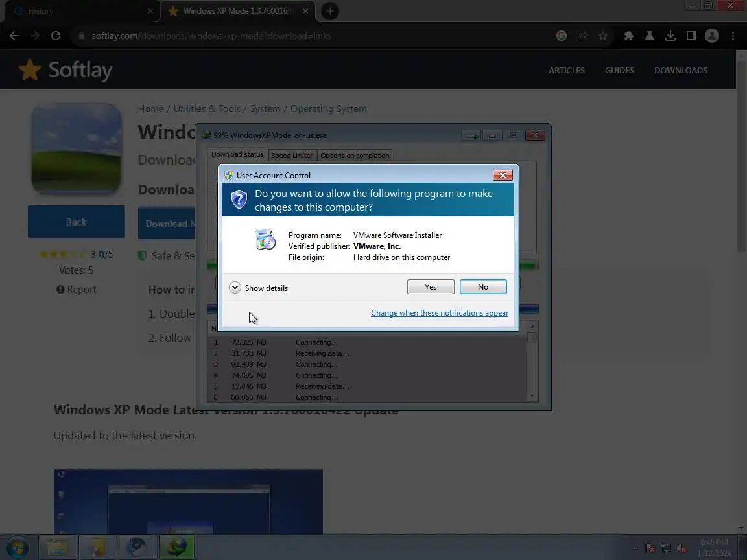Open DOWNLOADS in Softlay navigation
Image resolution: width=747 pixels, height=560 pixels.
(681, 70)
